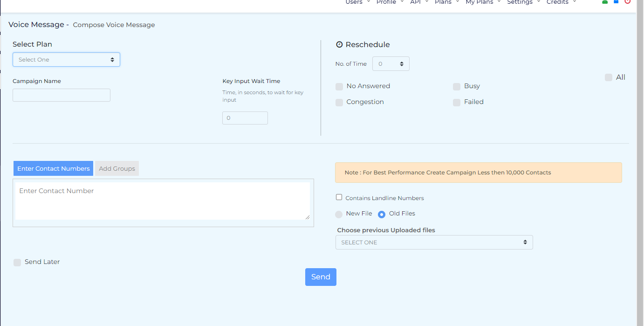Enable the Send Later checkbox

pos(17,263)
